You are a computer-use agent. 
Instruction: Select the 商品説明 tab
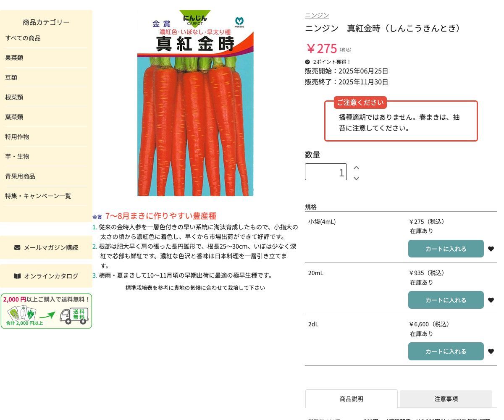click(351, 399)
